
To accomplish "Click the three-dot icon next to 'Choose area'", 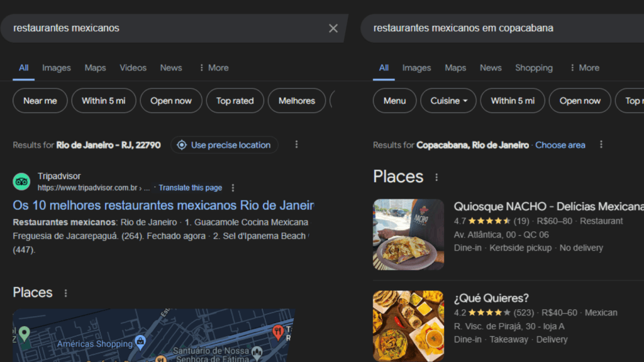I will 601,145.
